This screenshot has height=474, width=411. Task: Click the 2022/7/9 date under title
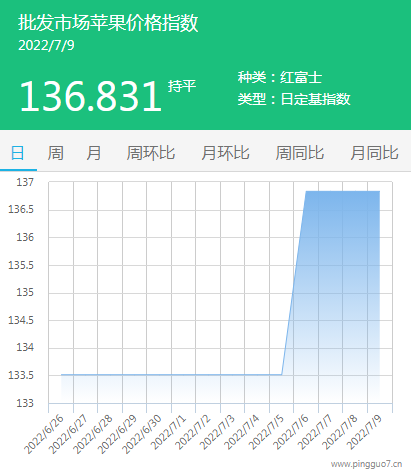[46, 46]
